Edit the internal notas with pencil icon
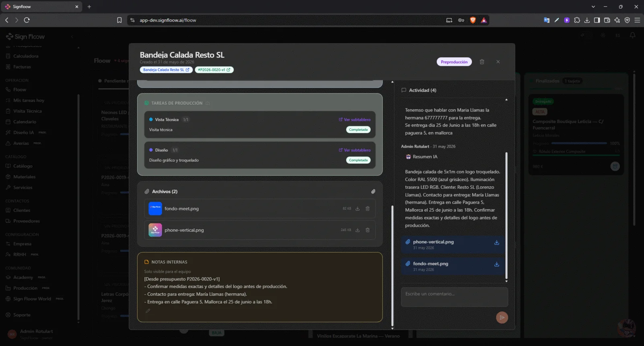Screen dimensions: 644x346 coord(148,311)
